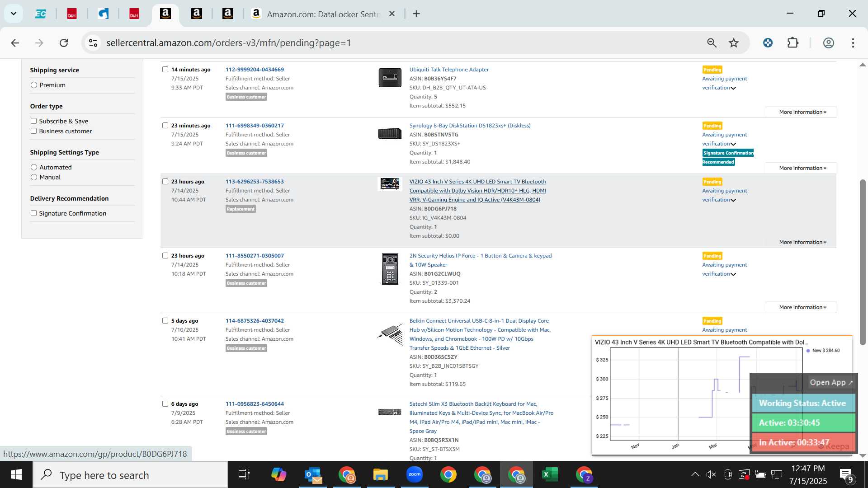This screenshot has height=488, width=868.
Task: Select order 112-9999204-0434669 checkbox
Action: coord(165,70)
